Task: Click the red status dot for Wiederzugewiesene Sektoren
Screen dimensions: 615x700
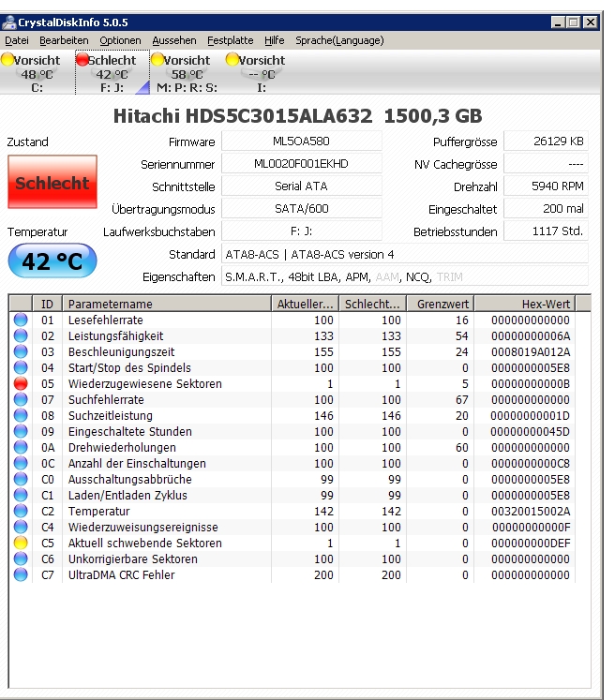Action: coord(21,383)
